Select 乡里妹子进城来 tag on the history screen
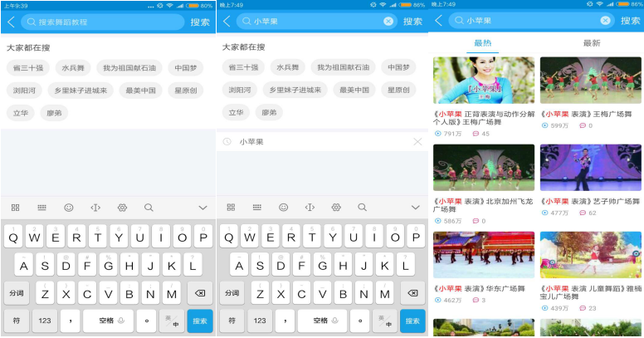Viewport: 644px width, 338px height. pos(295,90)
